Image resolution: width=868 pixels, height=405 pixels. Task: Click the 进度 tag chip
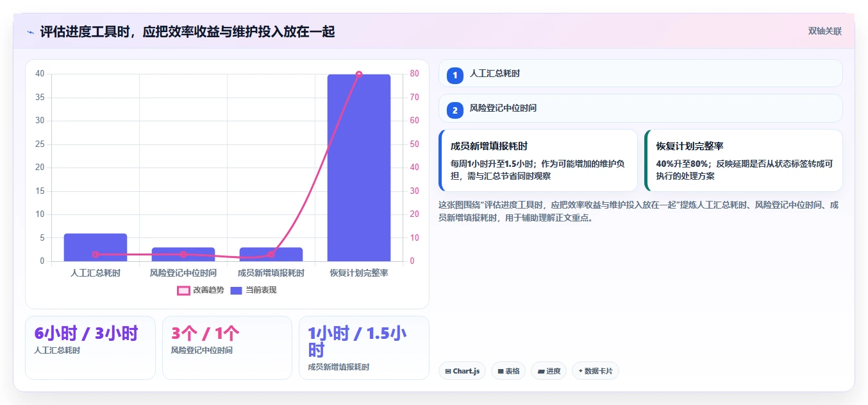pos(549,371)
